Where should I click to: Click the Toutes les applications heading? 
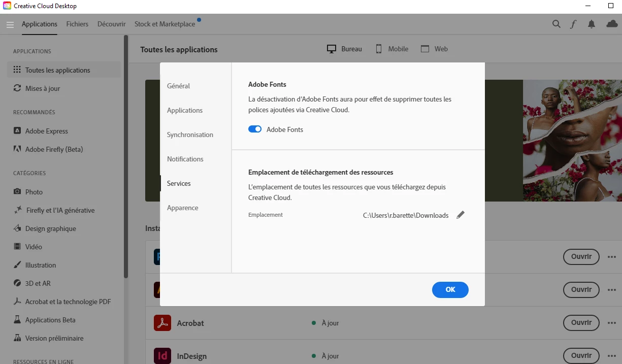179,49
